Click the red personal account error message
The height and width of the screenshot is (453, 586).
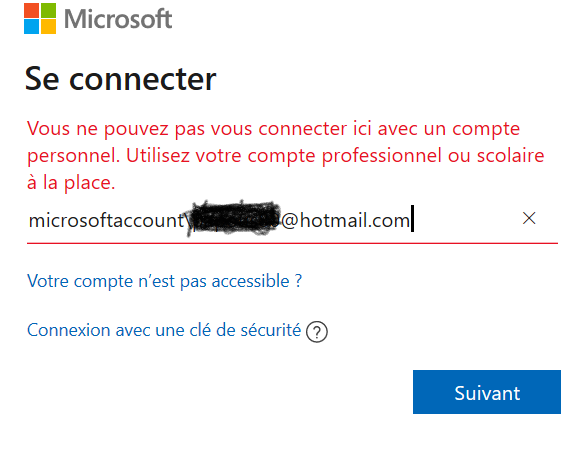tap(286, 156)
